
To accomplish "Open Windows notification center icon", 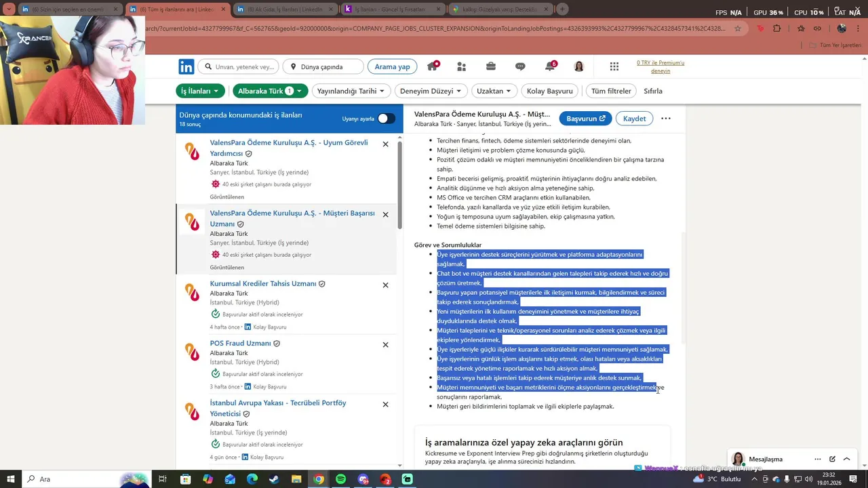I will (854, 479).
